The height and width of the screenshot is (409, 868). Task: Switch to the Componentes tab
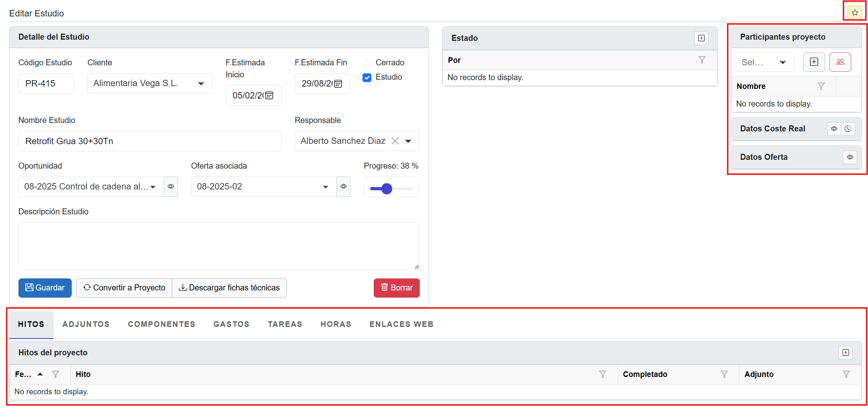click(x=161, y=324)
